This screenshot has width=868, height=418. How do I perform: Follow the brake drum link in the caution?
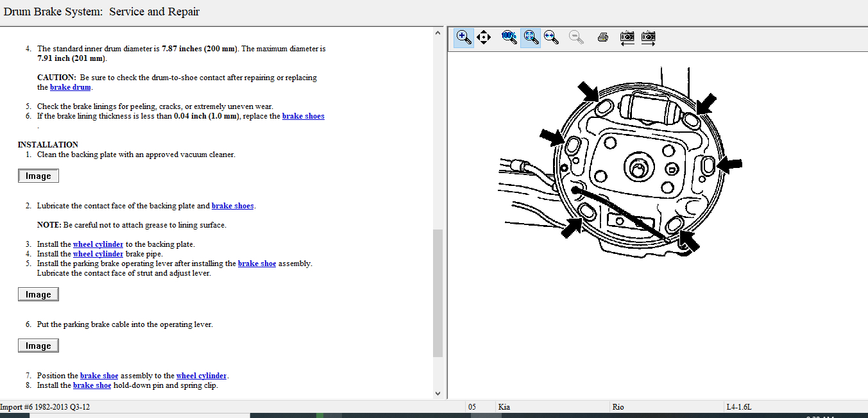(x=71, y=87)
